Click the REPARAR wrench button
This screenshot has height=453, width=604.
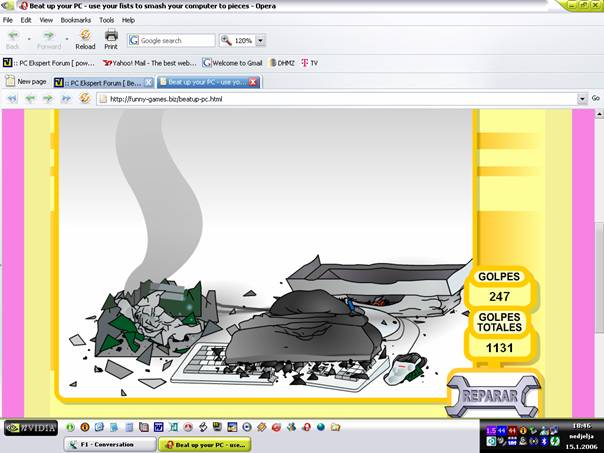click(x=490, y=394)
